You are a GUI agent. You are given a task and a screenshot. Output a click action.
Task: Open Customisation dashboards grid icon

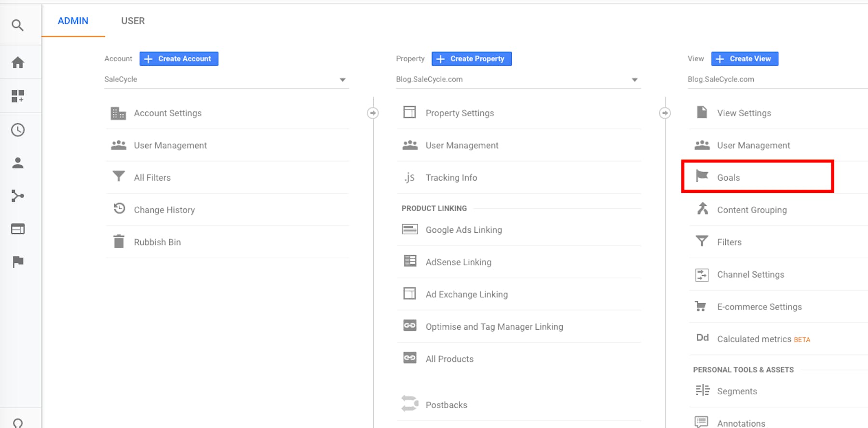(18, 96)
